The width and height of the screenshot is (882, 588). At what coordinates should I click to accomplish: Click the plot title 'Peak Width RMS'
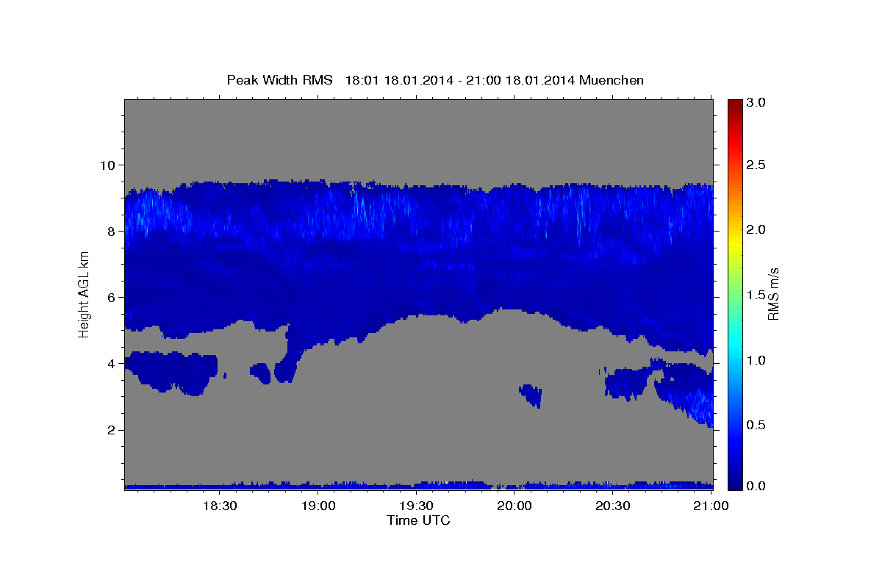coord(280,79)
